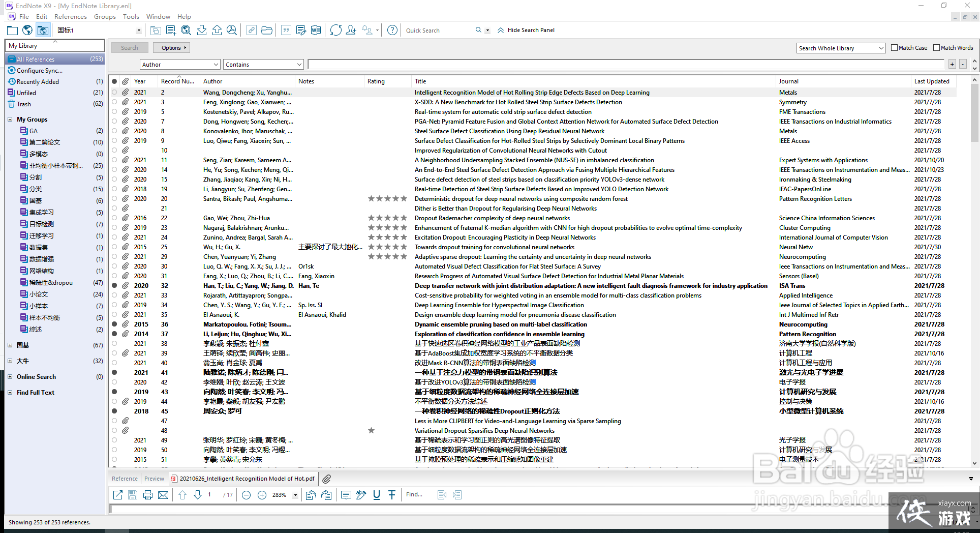Click Hide Search Panel
This screenshot has height=533, width=980.
point(526,30)
